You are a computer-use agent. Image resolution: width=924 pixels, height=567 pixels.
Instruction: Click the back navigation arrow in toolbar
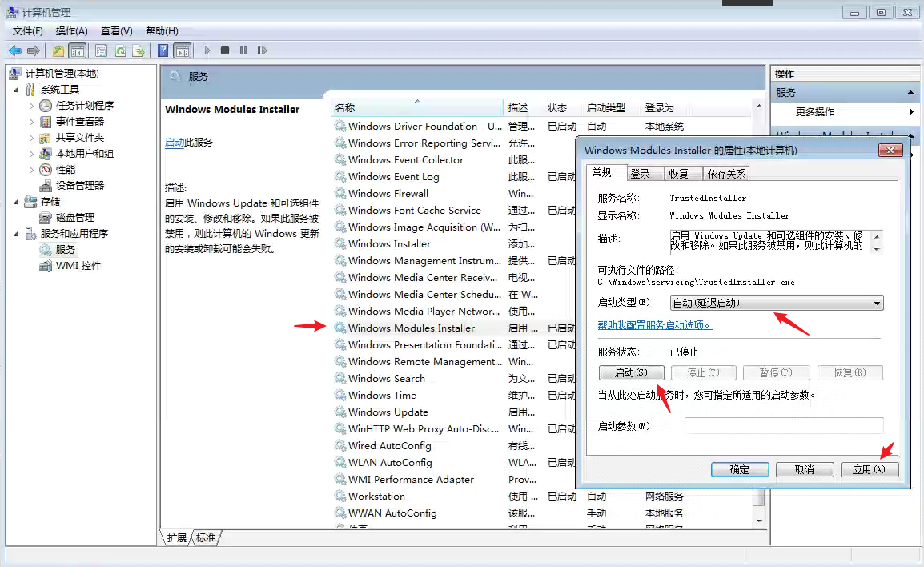pos(15,50)
